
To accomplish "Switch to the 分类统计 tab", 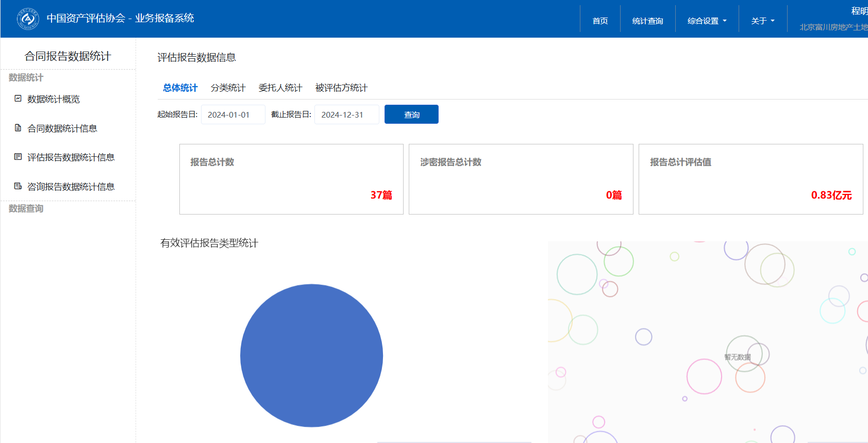I will coord(228,88).
